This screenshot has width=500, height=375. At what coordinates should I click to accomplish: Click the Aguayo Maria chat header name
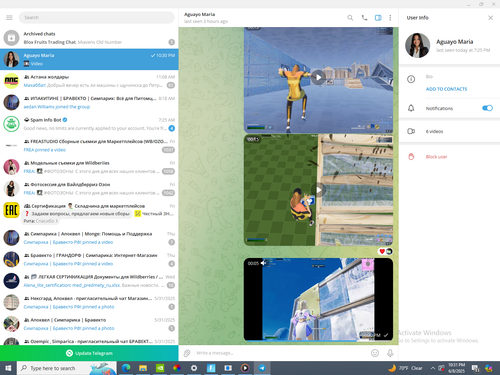199,14
